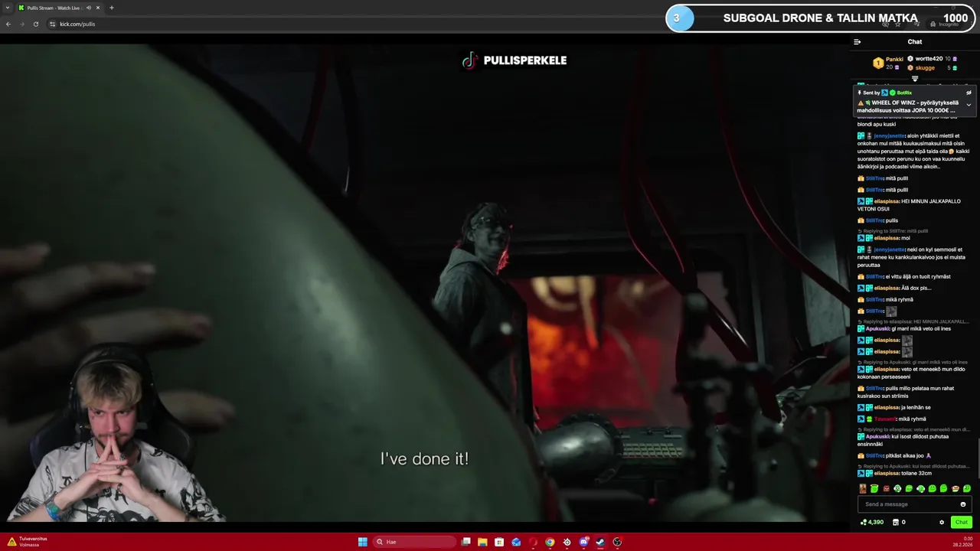Click the chat message scrollbar
This screenshot has width=980, height=551.
(978, 458)
